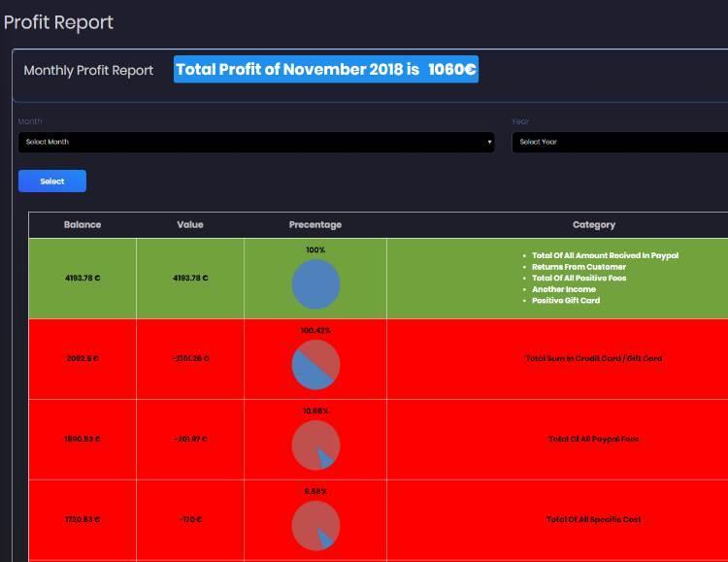Click the Balance column header
The height and width of the screenshot is (562, 728).
(83, 225)
